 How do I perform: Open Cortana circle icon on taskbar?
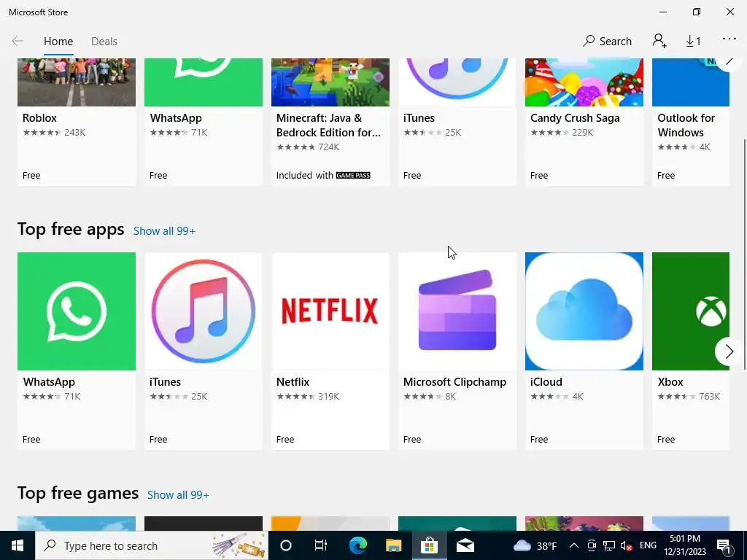tap(285, 545)
